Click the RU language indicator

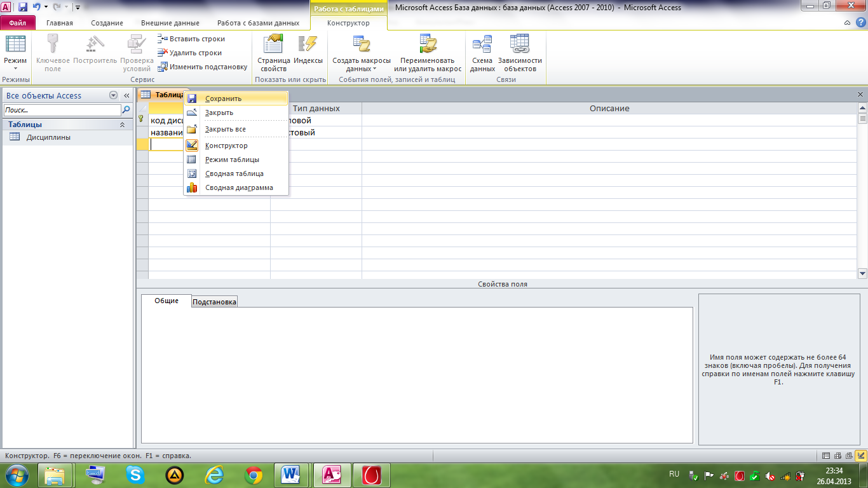click(x=674, y=474)
